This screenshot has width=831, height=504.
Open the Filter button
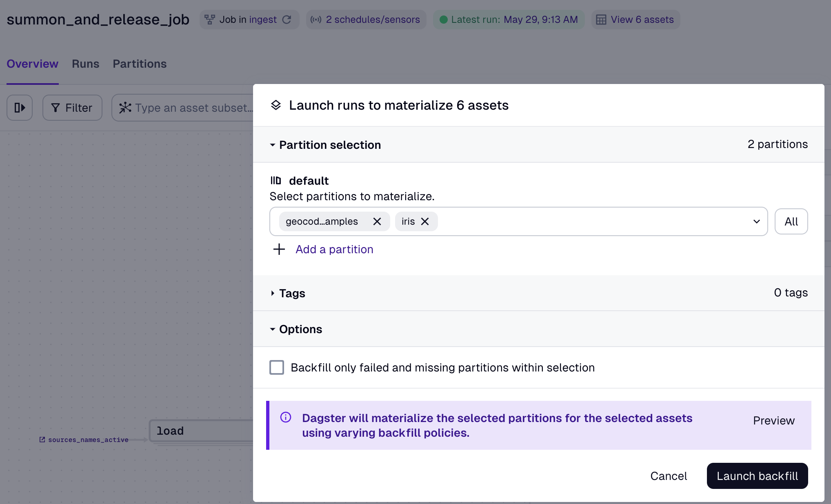pos(72,108)
